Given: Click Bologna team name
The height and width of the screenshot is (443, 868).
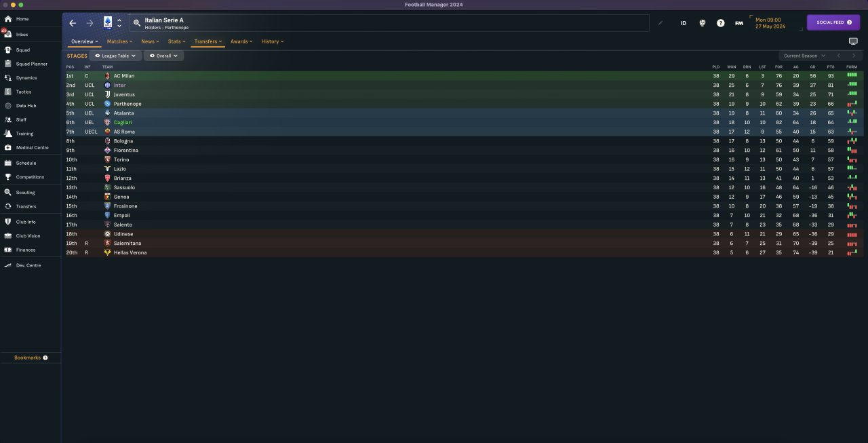Looking at the screenshot, I should coord(124,141).
